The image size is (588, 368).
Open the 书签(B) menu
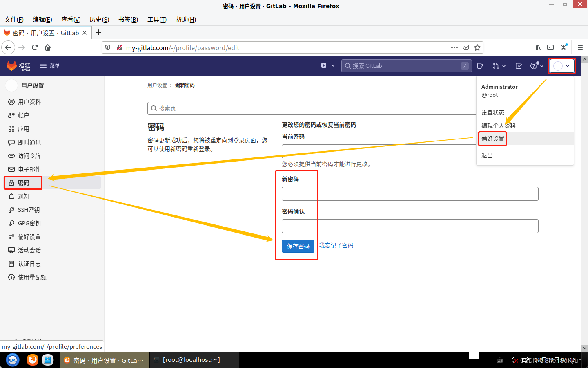click(128, 19)
